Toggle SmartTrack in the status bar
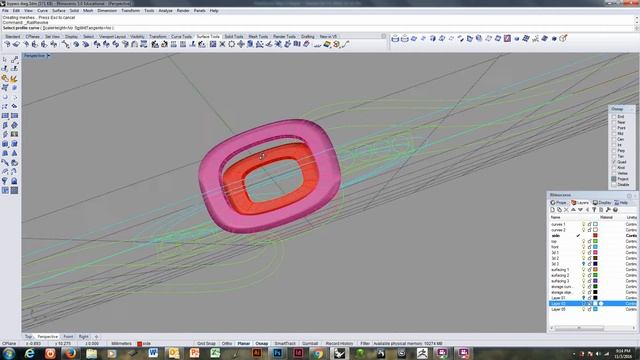Viewport: 640px width, 360px height. pos(285,344)
